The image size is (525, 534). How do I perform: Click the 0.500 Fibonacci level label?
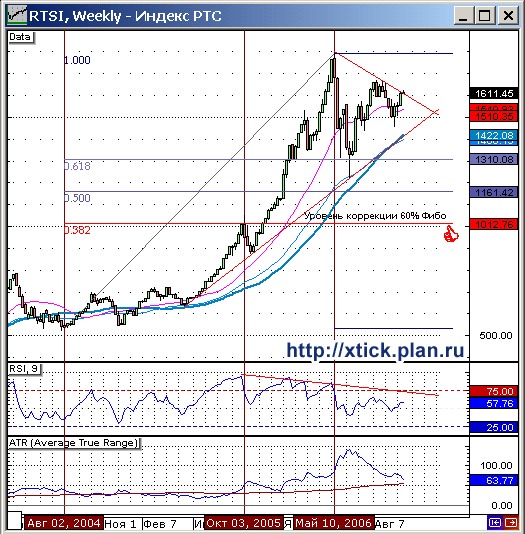pyautogui.click(x=77, y=198)
